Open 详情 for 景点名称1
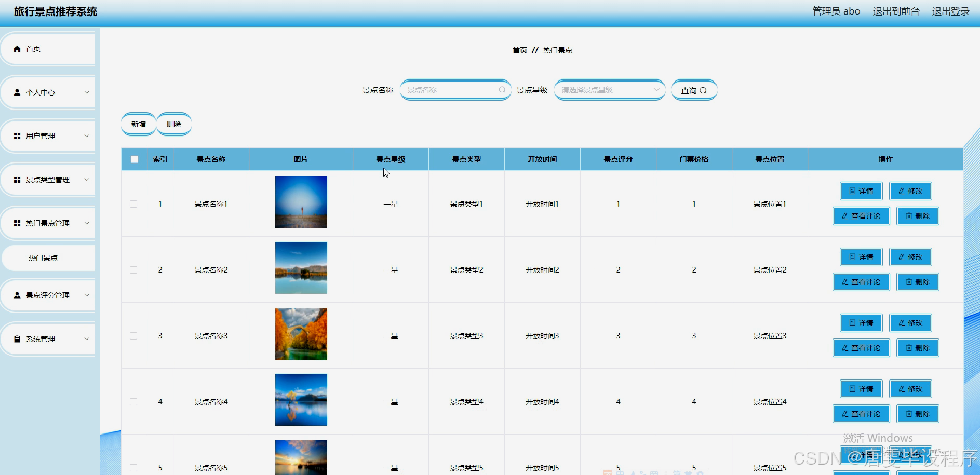This screenshot has width=980, height=475. click(861, 191)
